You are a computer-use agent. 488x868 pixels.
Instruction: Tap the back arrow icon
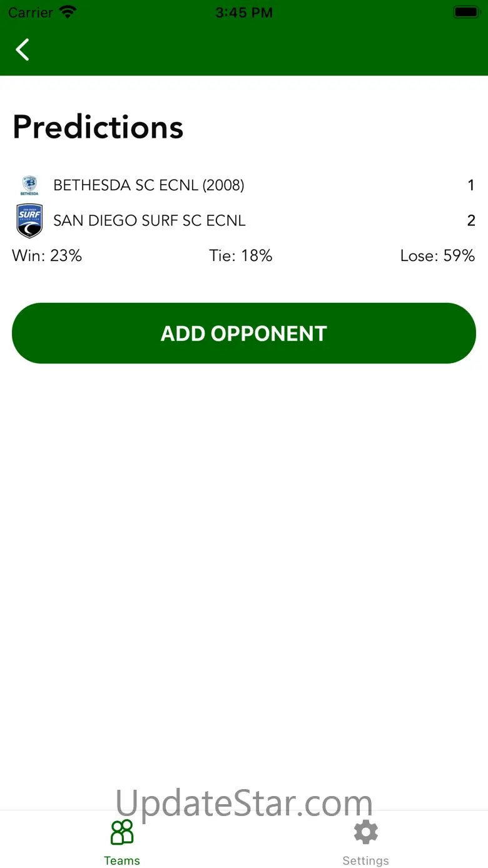click(x=23, y=49)
